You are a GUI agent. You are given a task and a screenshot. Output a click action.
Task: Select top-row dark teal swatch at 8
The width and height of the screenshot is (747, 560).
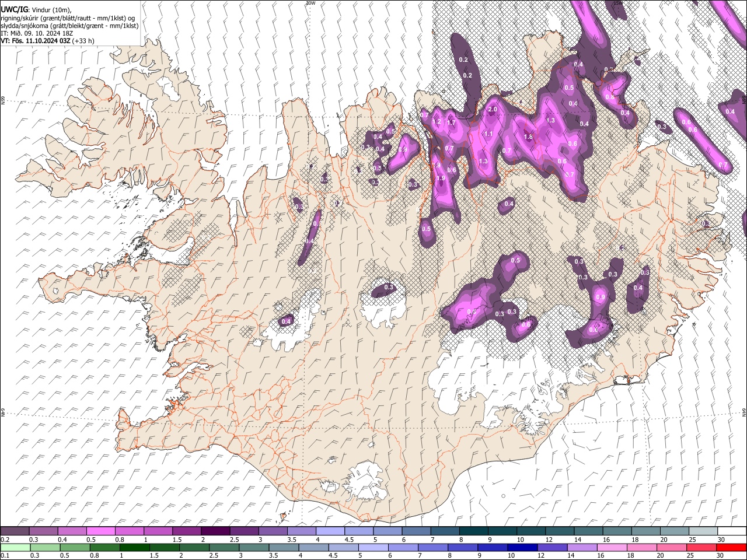(x=473, y=531)
